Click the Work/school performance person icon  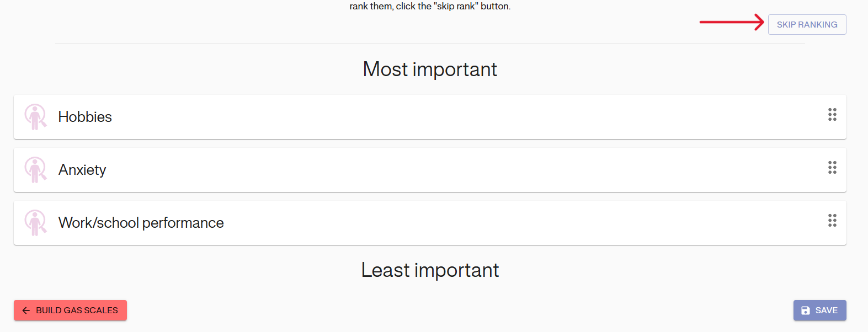pos(35,223)
